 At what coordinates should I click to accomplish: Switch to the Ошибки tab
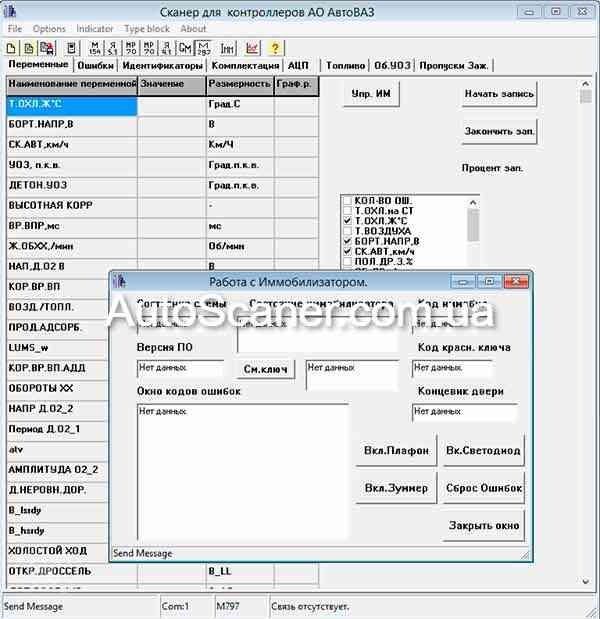[x=95, y=65]
